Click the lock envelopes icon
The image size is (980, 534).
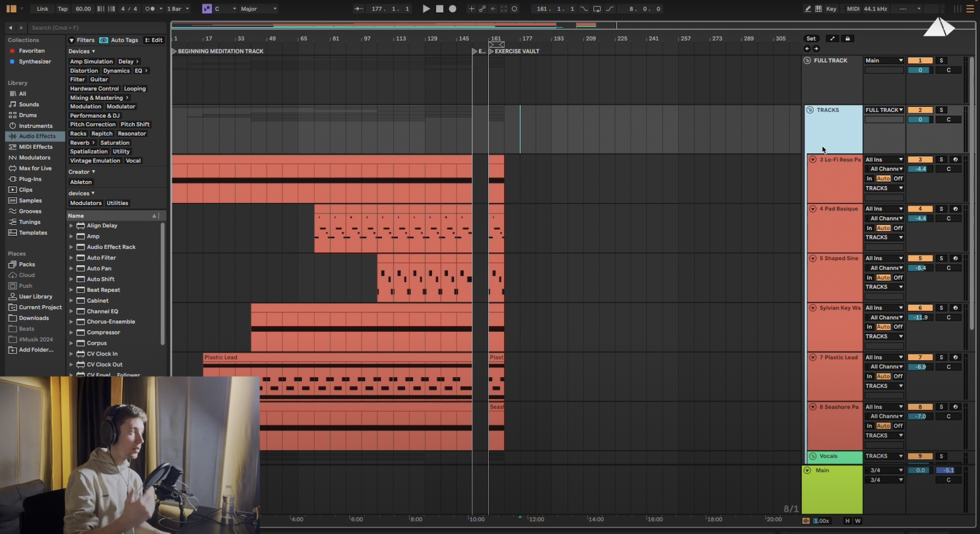point(847,39)
